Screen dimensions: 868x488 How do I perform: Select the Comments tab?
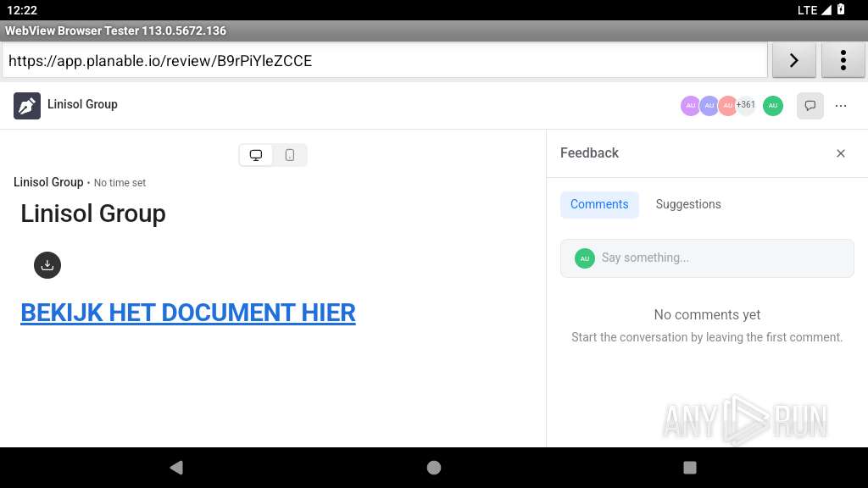tap(599, 204)
